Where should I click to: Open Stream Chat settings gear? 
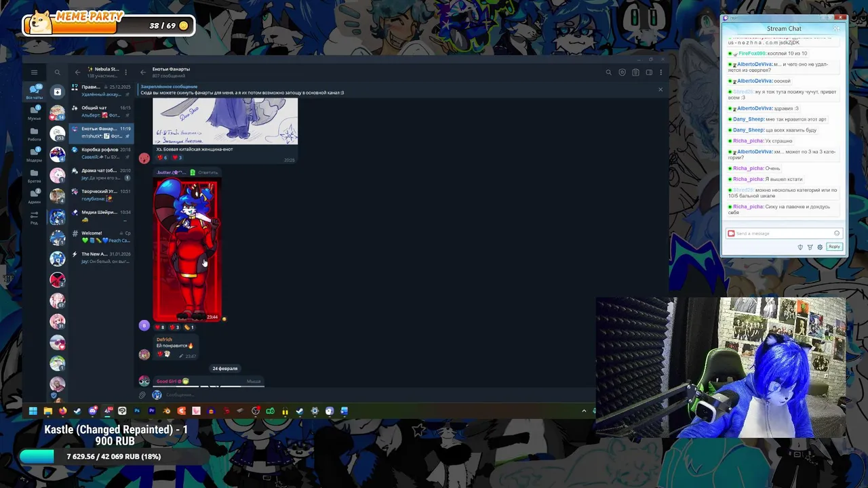click(820, 247)
